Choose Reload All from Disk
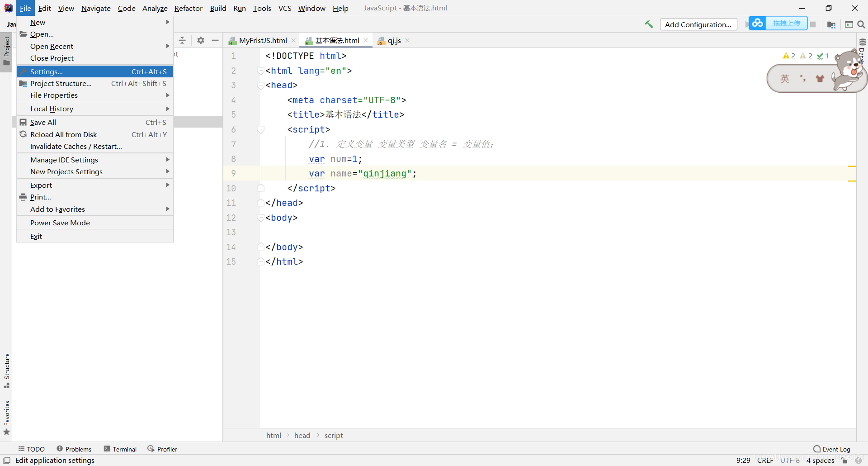This screenshot has width=868, height=466. pyautogui.click(x=95, y=134)
